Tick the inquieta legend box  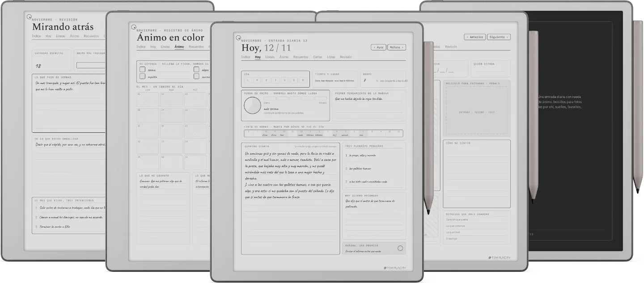[x=142, y=76]
